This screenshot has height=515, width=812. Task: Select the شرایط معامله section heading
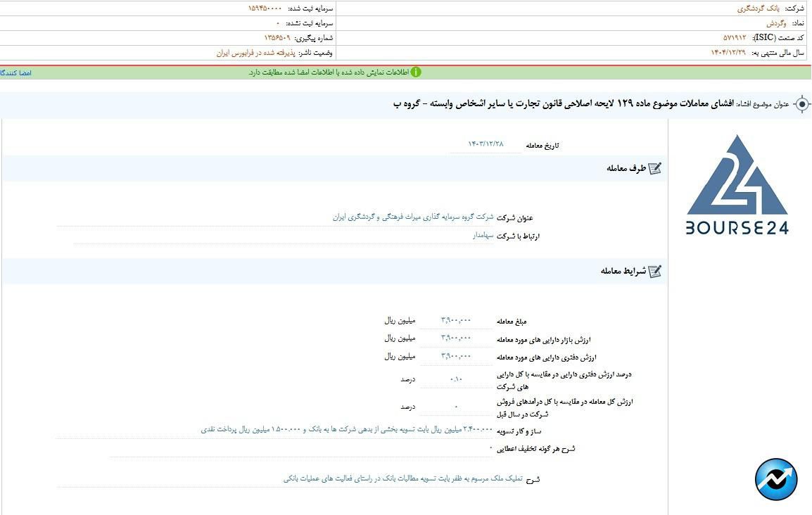(x=623, y=271)
